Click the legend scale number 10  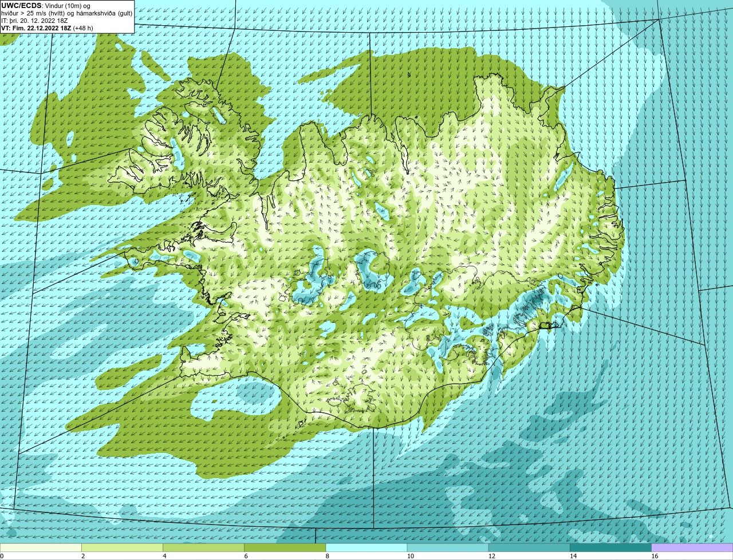(x=410, y=556)
